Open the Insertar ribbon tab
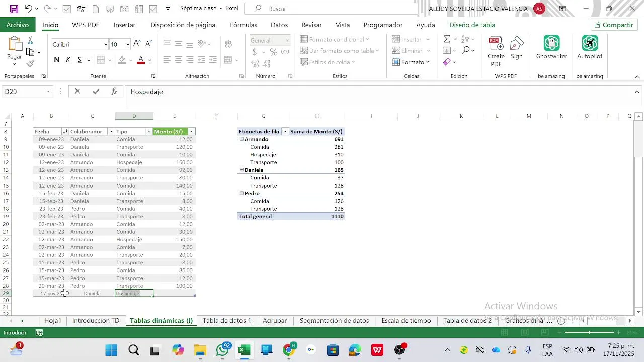This screenshot has height=362, width=644. coord(124,25)
